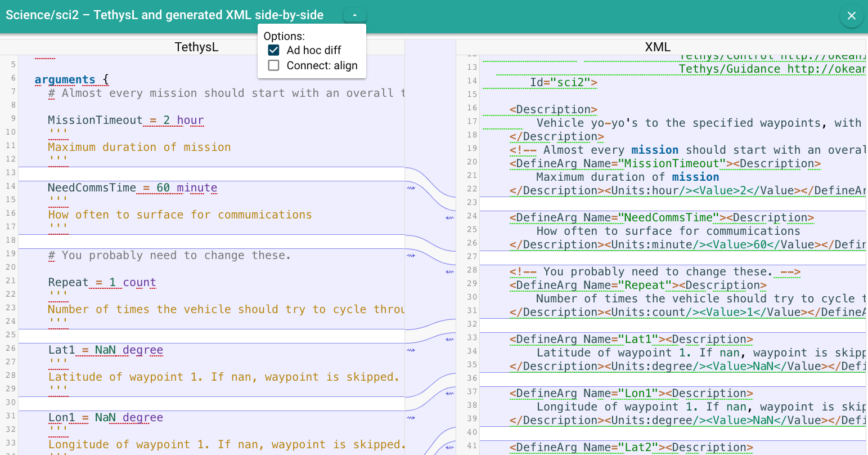Screen dimensions: 868x455
Task: Click merge-left arrow beside XML line 28
Action: pyautogui.click(x=449, y=272)
